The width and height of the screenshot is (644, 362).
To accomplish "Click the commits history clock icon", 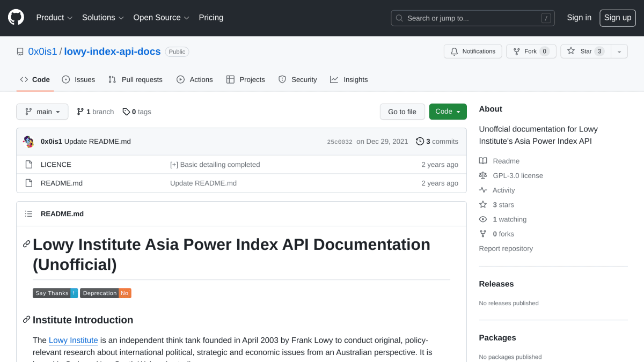I will tap(420, 142).
